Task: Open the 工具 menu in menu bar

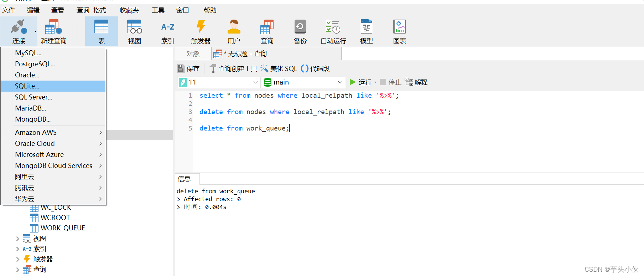Action: (x=158, y=10)
